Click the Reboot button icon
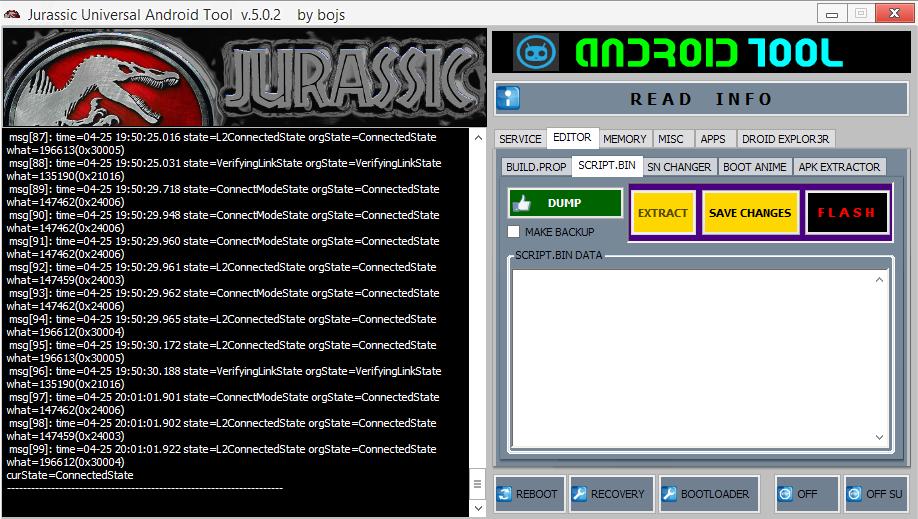This screenshot has width=918, height=519. coord(507,494)
